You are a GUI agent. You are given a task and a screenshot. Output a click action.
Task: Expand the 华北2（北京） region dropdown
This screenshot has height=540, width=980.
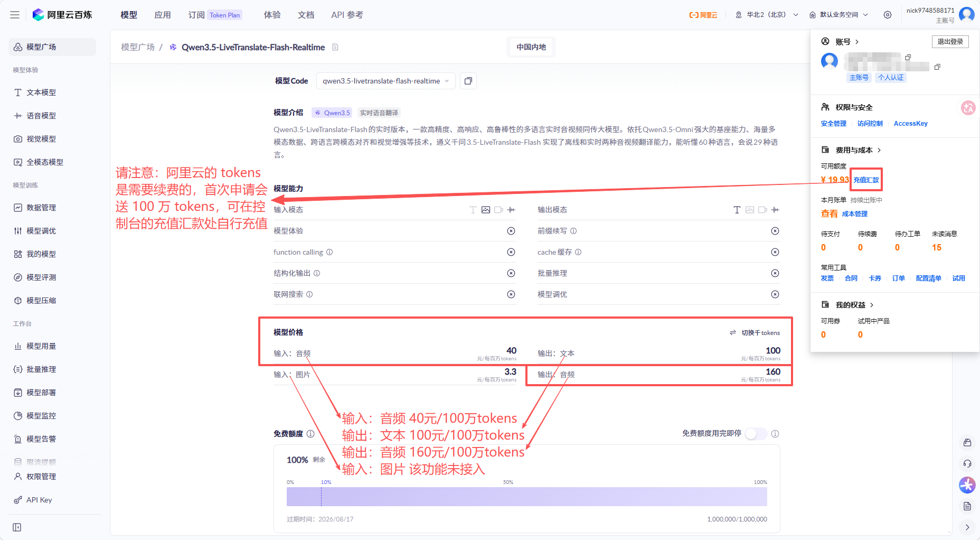tap(767, 15)
